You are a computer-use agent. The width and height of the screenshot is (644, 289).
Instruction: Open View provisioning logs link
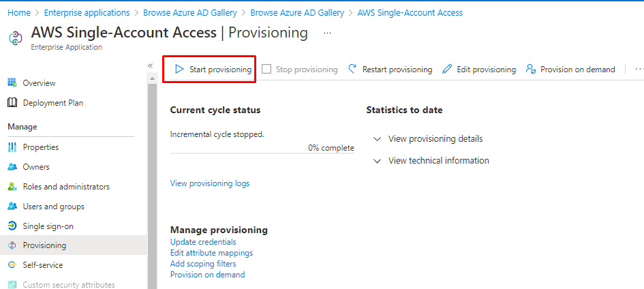point(210,183)
